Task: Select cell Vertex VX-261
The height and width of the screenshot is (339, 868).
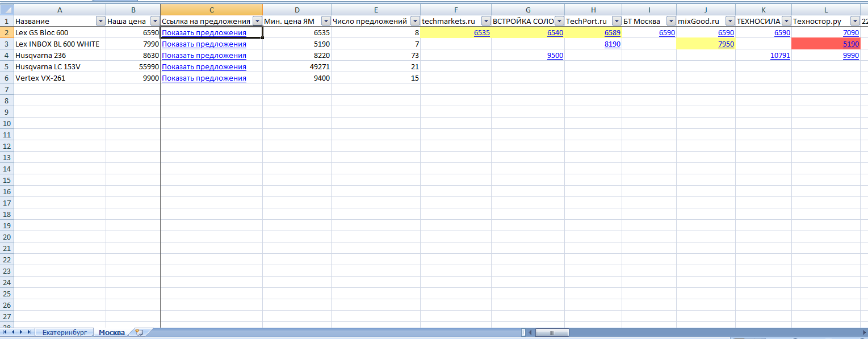Action: (60, 78)
